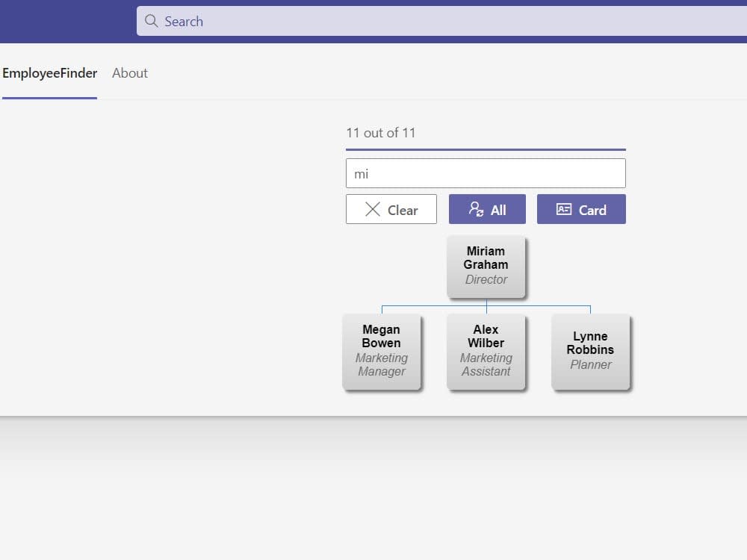Select Miriam Graham's org chart card

tap(486, 265)
